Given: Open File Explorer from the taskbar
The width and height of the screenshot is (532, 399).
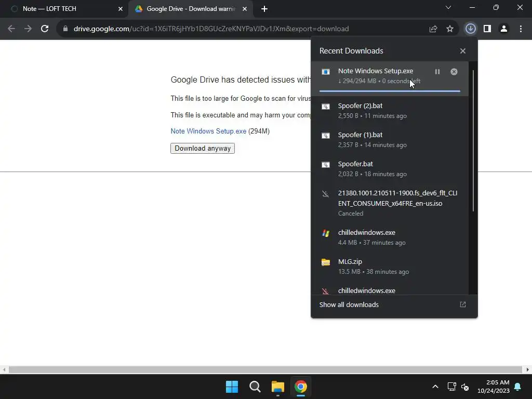Looking at the screenshot, I should tap(277, 387).
